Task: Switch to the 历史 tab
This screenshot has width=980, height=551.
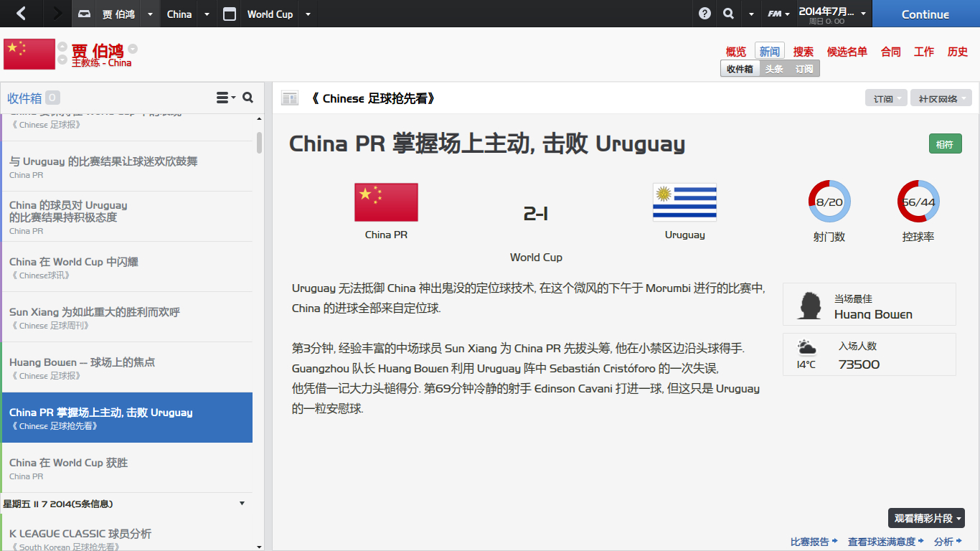Action: pos(958,52)
